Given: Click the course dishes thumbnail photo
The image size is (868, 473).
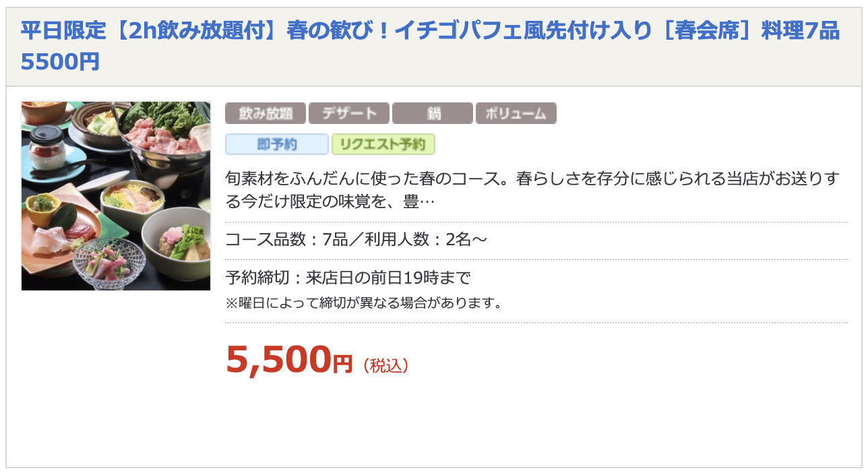Looking at the screenshot, I should (x=116, y=196).
